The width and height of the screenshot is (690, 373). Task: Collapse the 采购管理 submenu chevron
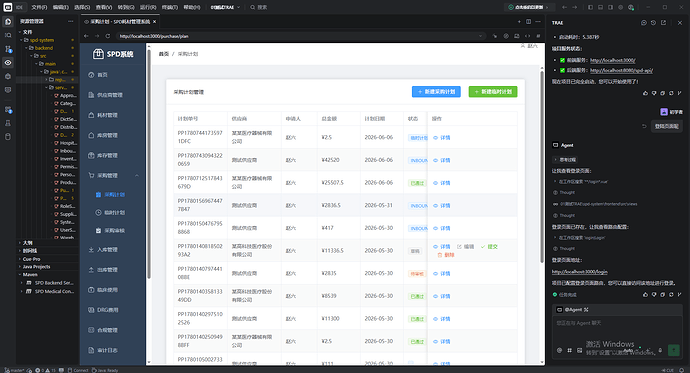tap(137, 176)
